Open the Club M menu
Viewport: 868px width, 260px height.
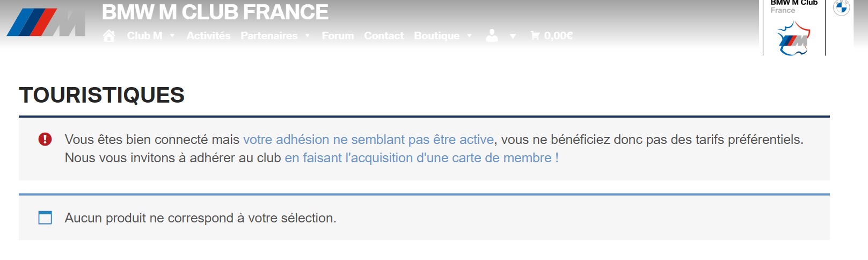(x=144, y=35)
